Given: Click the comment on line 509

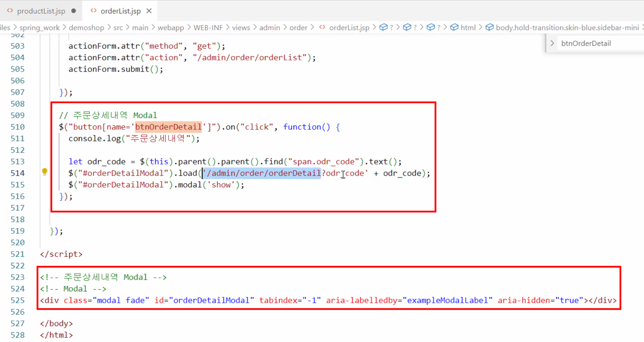Looking at the screenshot, I should (108, 116).
